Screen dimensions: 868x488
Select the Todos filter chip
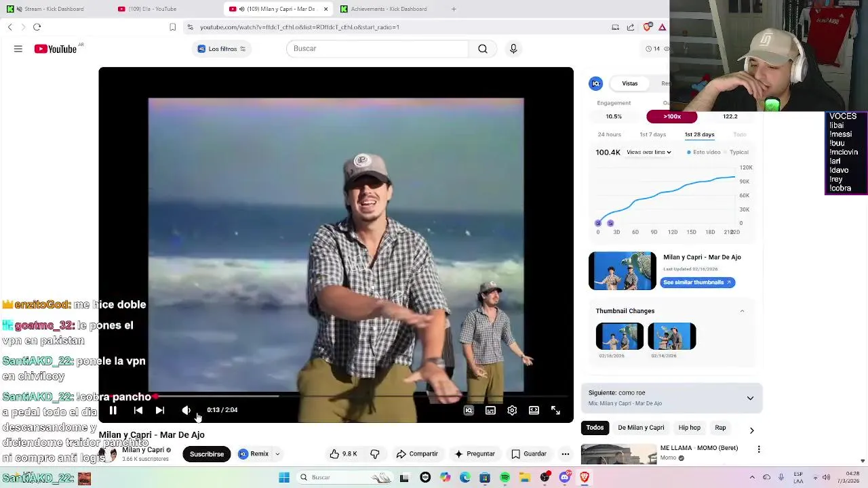(x=595, y=428)
